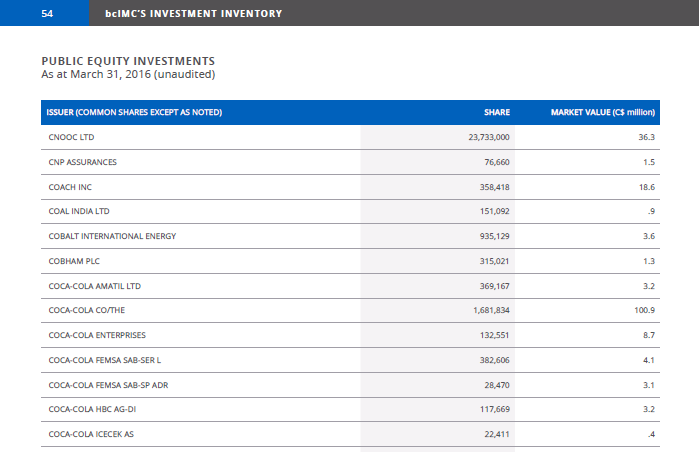Click the CNP ASSURANCES issuer entry

[x=82, y=162]
